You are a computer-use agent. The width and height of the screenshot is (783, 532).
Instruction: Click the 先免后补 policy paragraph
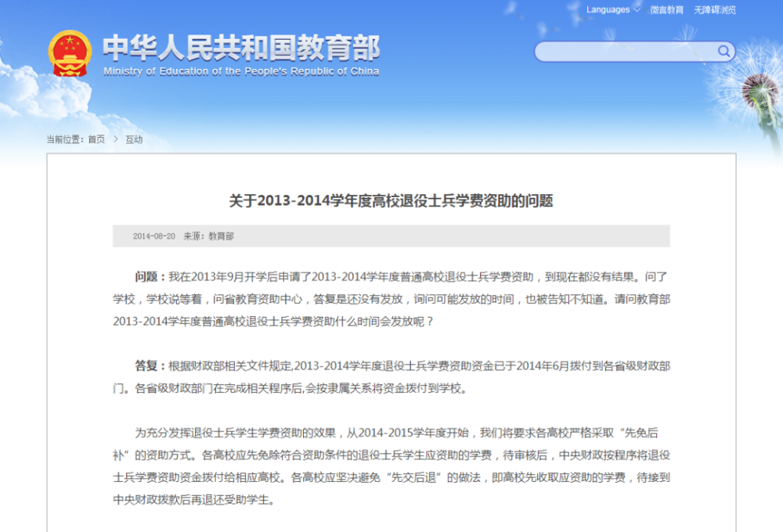(391, 466)
